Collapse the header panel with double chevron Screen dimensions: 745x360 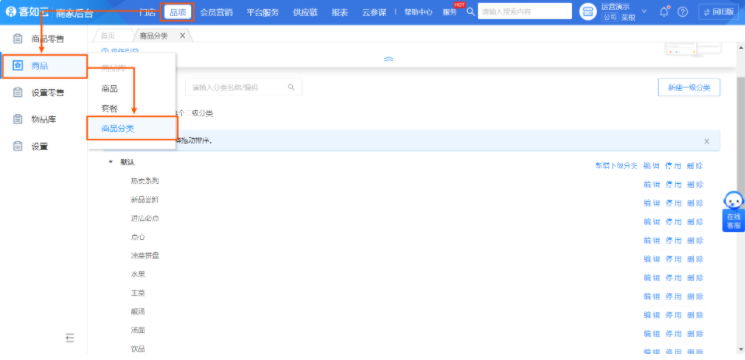coord(389,59)
